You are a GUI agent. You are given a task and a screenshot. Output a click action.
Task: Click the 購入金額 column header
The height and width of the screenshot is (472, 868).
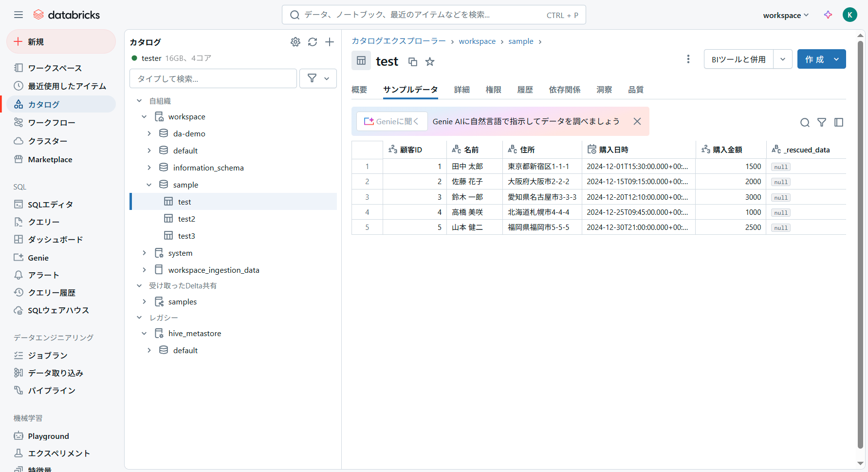click(730, 150)
